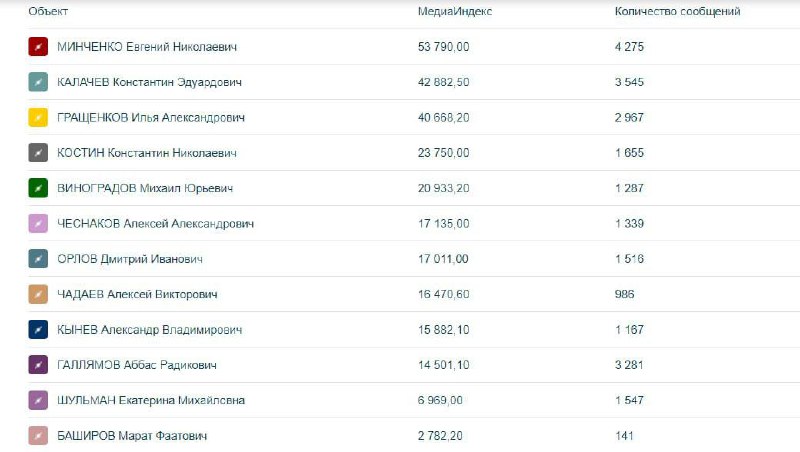The height and width of the screenshot is (452, 800).
Task: Click the pink-lilac icon beside ЧЕСНАКОВ
Action: coord(38,223)
